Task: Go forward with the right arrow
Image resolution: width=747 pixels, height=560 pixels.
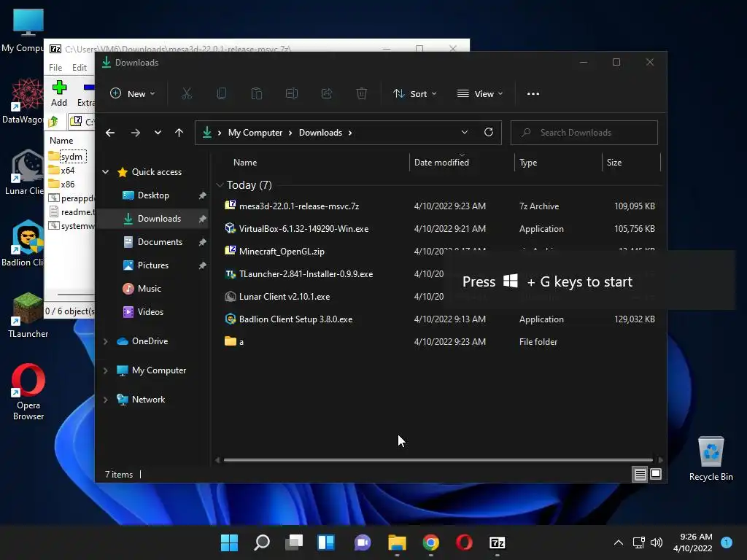Action: click(x=135, y=133)
